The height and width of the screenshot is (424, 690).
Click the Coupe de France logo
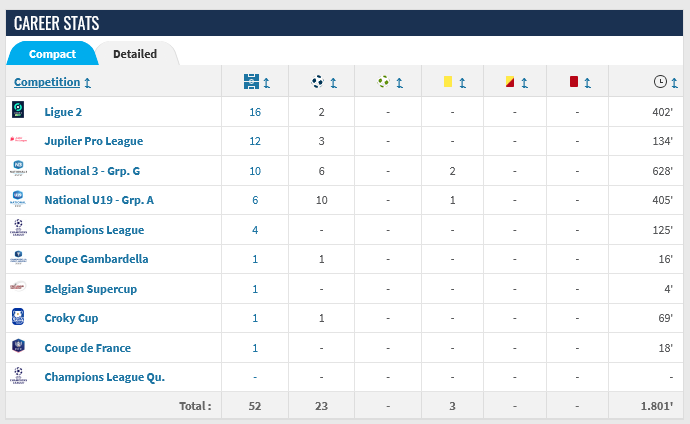click(18, 347)
